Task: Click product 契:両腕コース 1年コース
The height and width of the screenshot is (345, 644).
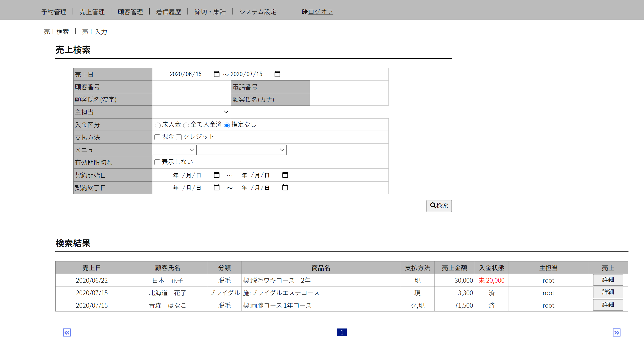Action: click(277, 305)
